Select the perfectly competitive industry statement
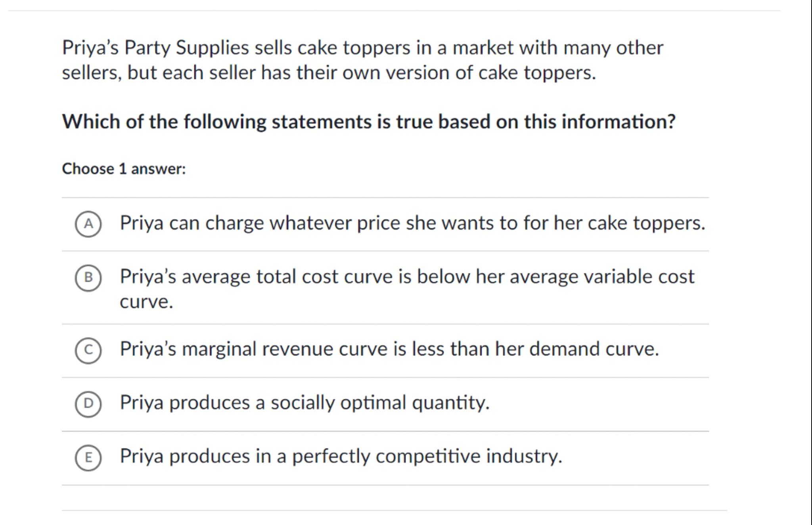Viewport: 812px width, 525px height. click(x=341, y=456)
